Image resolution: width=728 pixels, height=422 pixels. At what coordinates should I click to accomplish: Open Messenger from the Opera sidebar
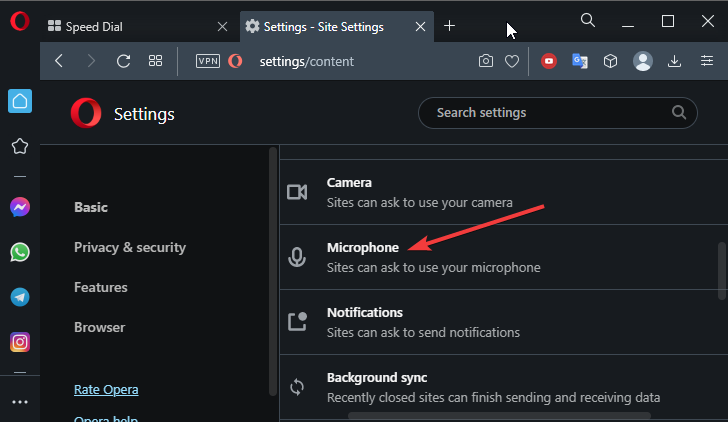click(20, 207)
